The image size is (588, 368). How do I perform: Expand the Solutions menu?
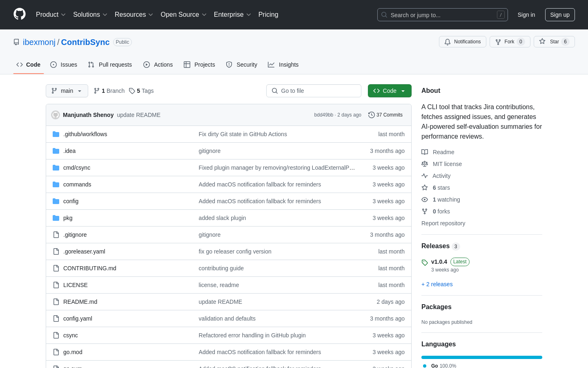(90, 15)
